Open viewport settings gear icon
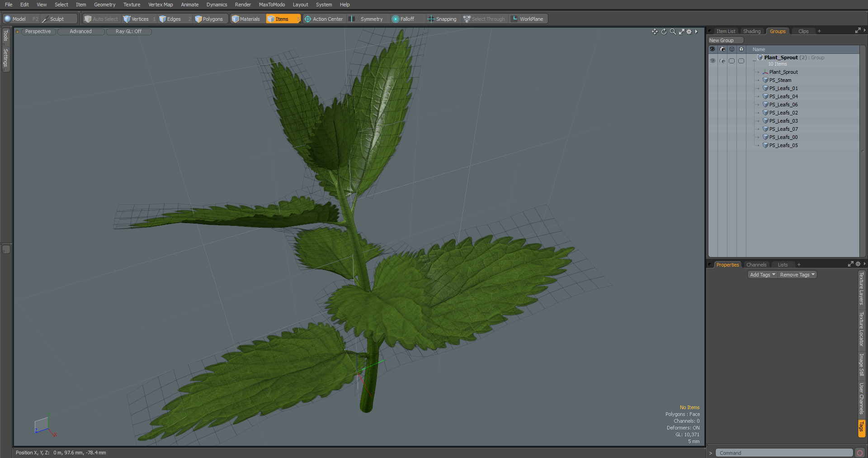The height and width of the screenshot is (458, 868). pyautogui.click(x=689, y=32)
